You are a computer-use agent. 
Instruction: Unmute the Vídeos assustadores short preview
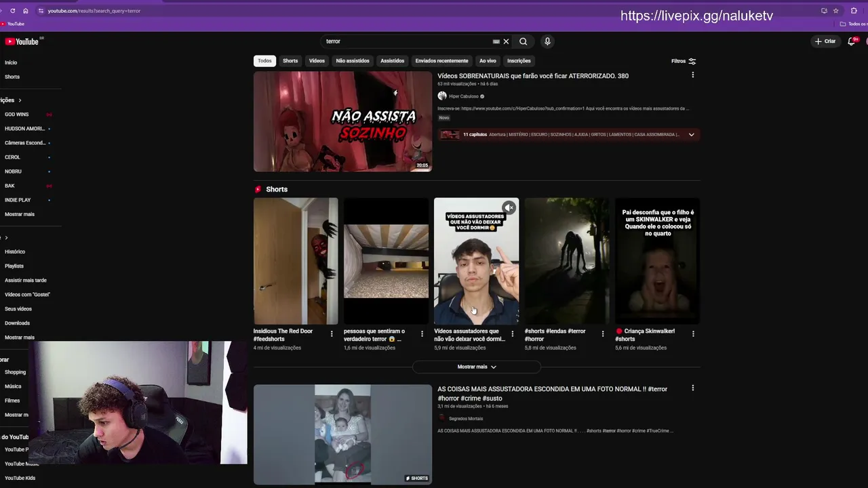pos(509,207)
